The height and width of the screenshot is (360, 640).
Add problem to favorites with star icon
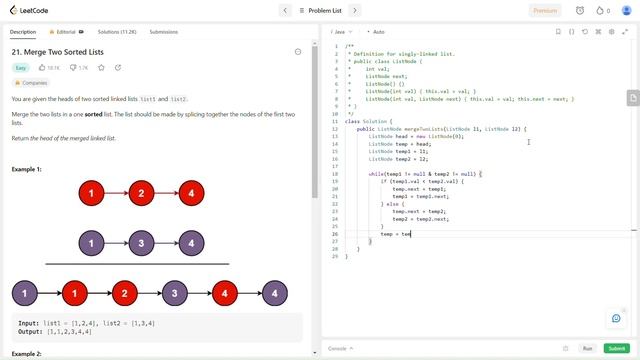[101, 68]
